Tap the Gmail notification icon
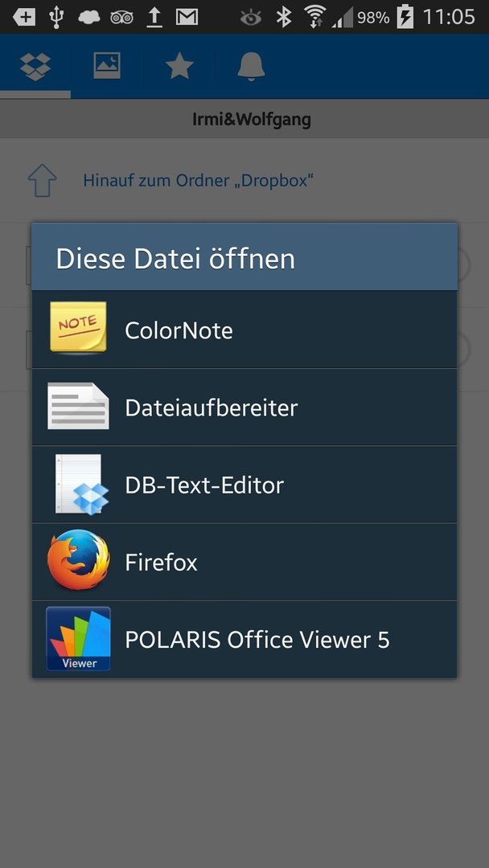The height and width of the screenshot is (868, 489). click(187, 17)
